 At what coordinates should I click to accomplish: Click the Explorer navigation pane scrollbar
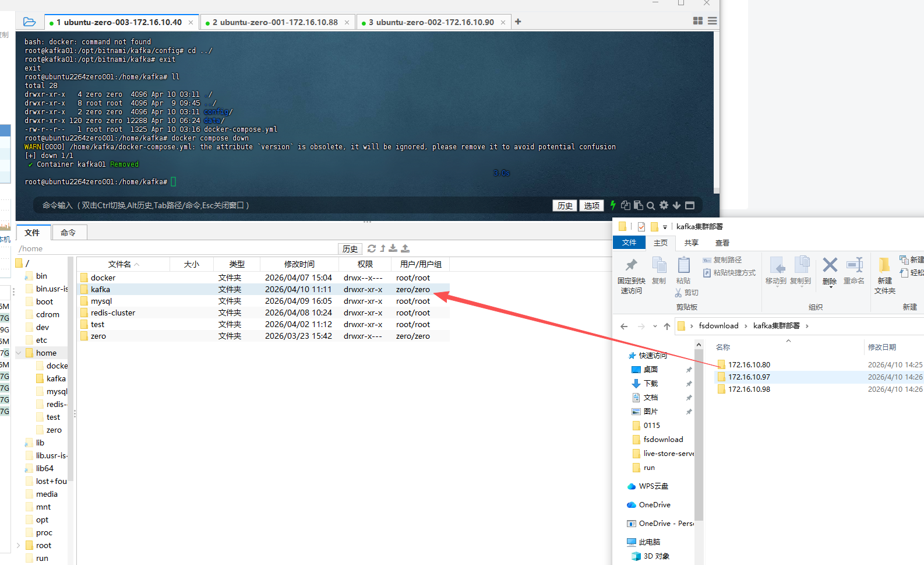point(699,434)
